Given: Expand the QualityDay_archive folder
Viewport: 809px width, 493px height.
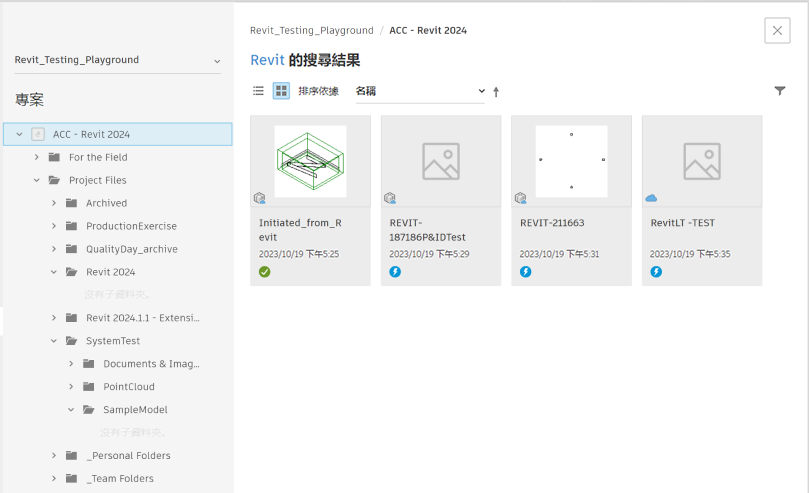Looking at the screenshot, I should tap(54, 249).
